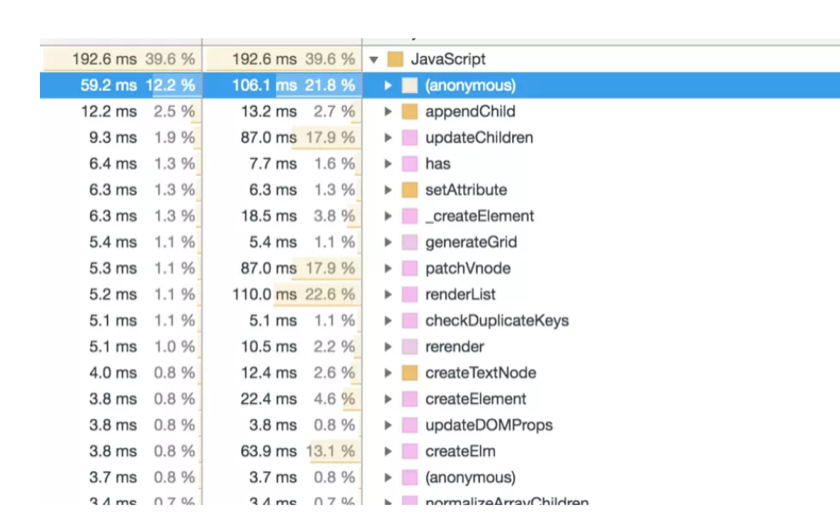Expand the setAttribute row arrow
The image size is (840, 524).
tap(388, 190)
